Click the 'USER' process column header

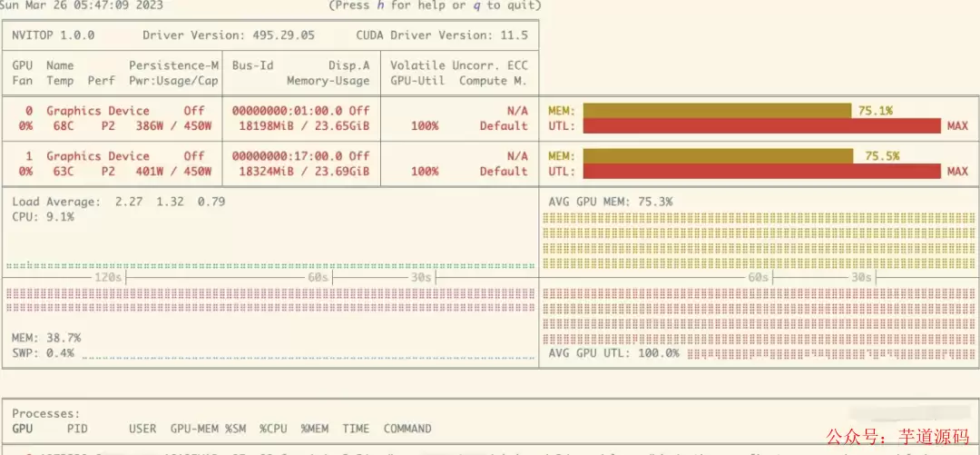click(x=142, y=429)
